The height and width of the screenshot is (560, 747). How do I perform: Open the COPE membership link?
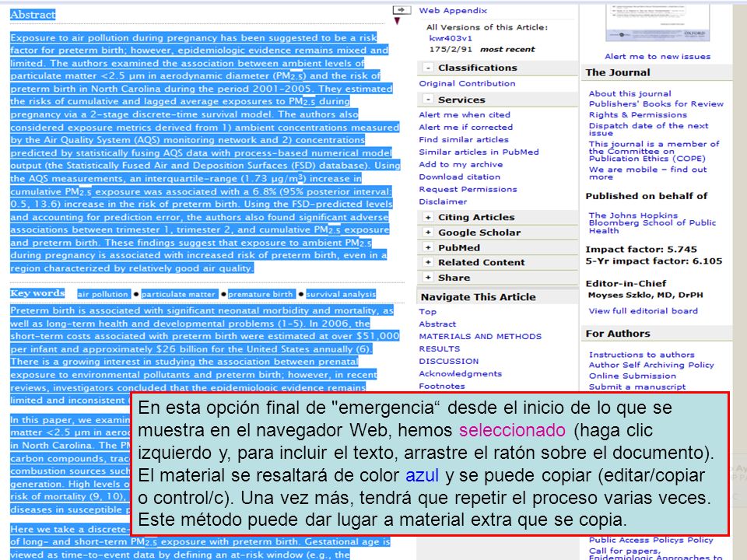654,151
